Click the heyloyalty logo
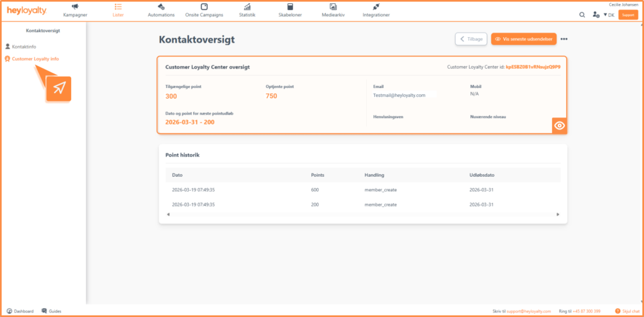This screenshot has height=317, width=644. 26,10
